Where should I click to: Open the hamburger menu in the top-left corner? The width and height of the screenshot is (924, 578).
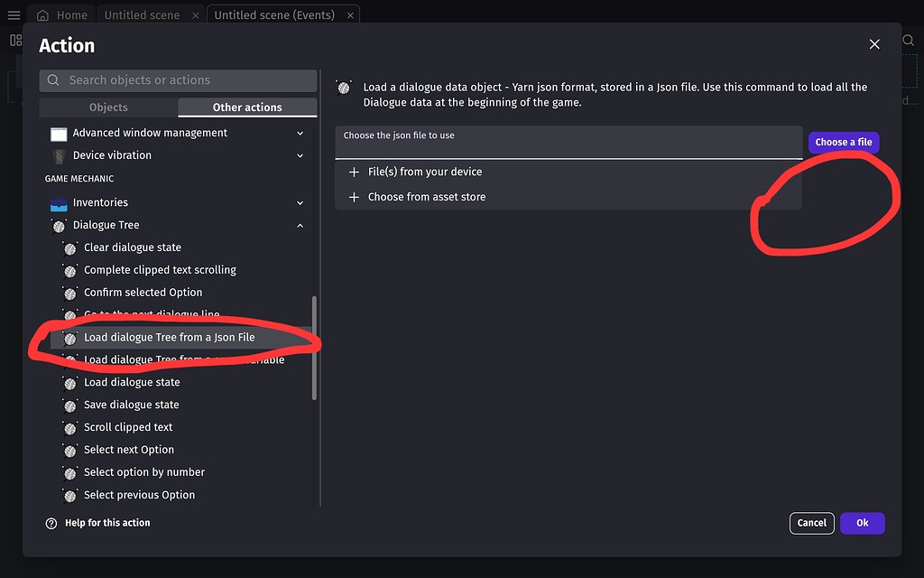pyautogui.click(x=14, y=14)
